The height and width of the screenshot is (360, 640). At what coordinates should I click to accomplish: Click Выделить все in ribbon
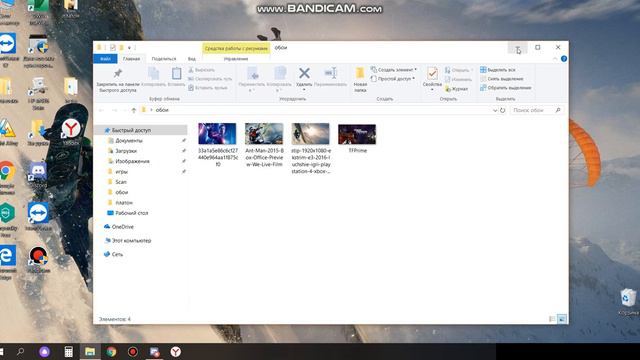click(498, 70)
